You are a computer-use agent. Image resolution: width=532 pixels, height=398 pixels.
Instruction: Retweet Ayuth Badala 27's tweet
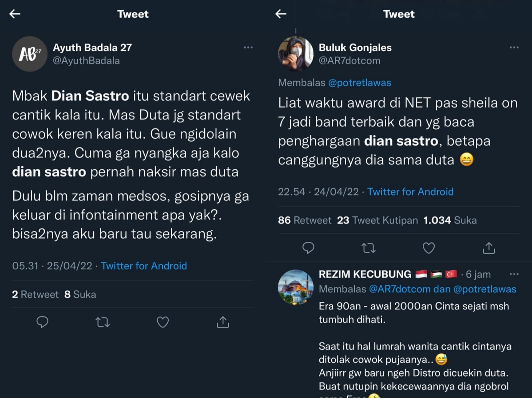102,322
